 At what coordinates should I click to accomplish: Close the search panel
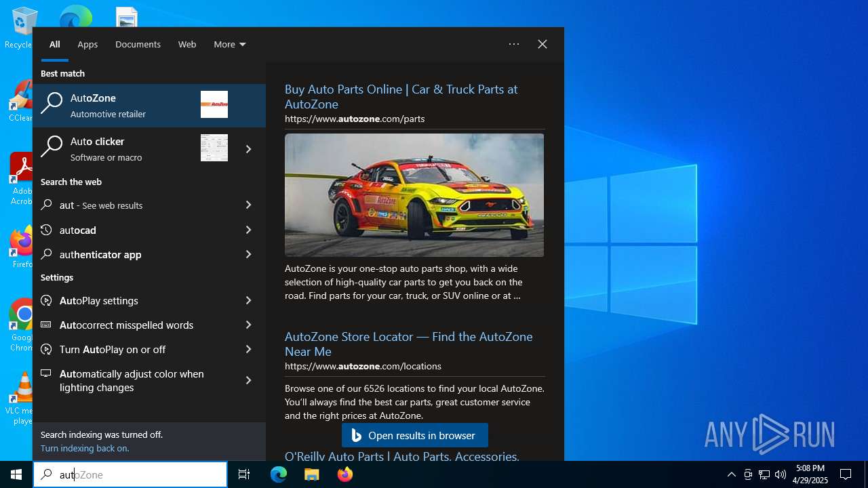click(542, 44)
